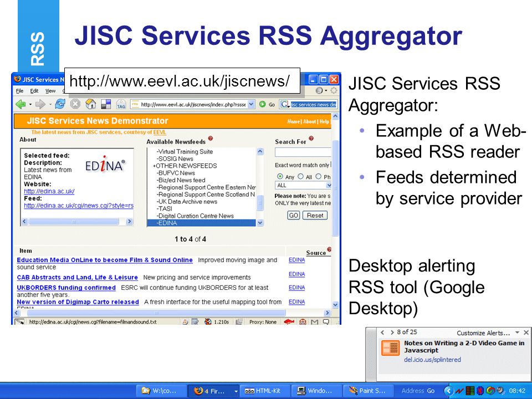Open the Edit menu
The height and width of the screenshot is (399, 532).
[x=34, y=91]
